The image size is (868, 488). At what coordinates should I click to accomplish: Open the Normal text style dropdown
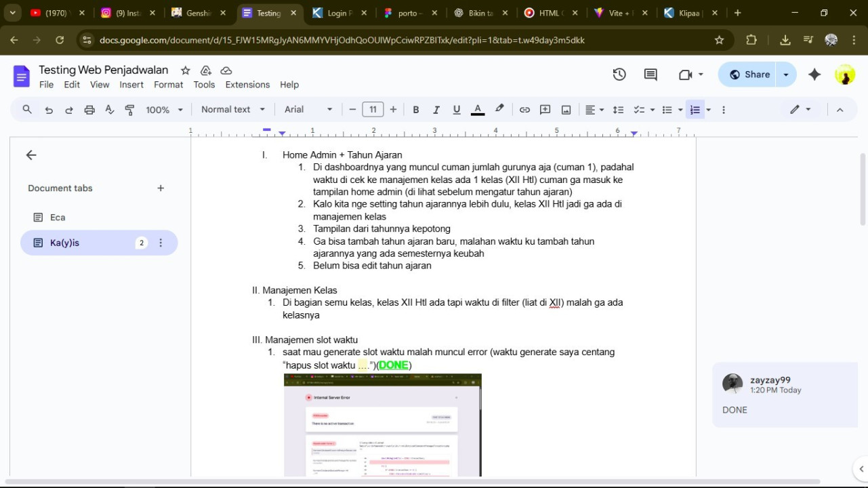(x=233, y=110)
